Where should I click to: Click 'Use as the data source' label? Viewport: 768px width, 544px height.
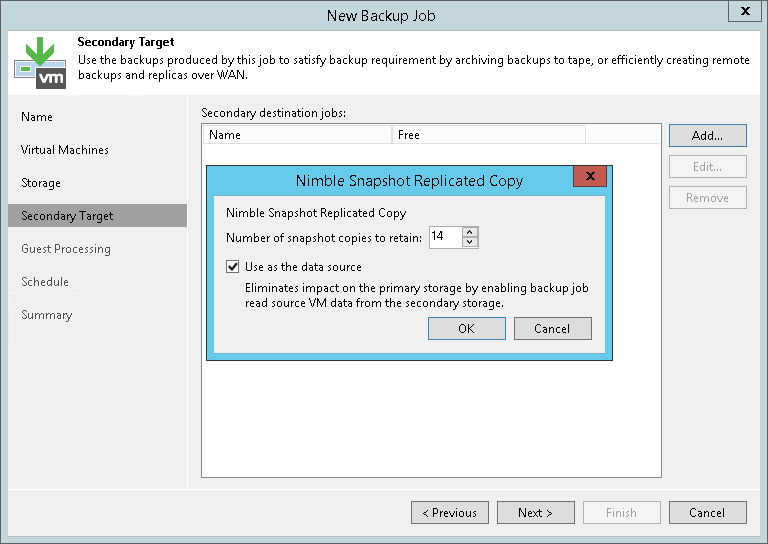pyautogui.click(x=303, y=267)
